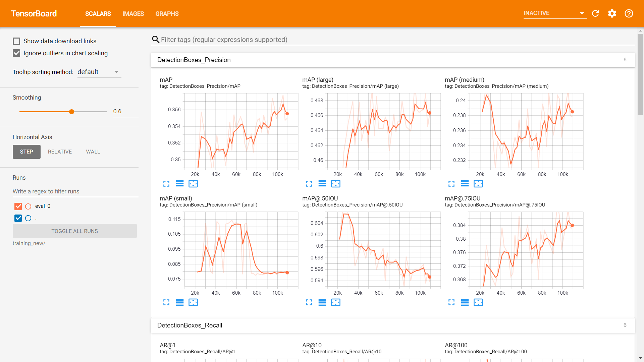
Task: Fit domain to data on mAP (medium) chart
Action: pyautogui.click(x=478, y=184)
